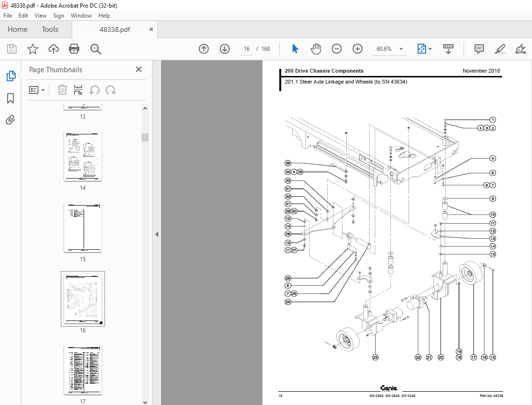The image size is (532, 405).
Task: Click the '200 Drive Chassis Components' heading
Action: click(324, 71)
